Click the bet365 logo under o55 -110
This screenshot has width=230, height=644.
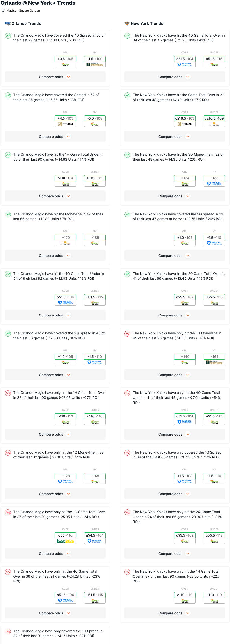(65, 541)
